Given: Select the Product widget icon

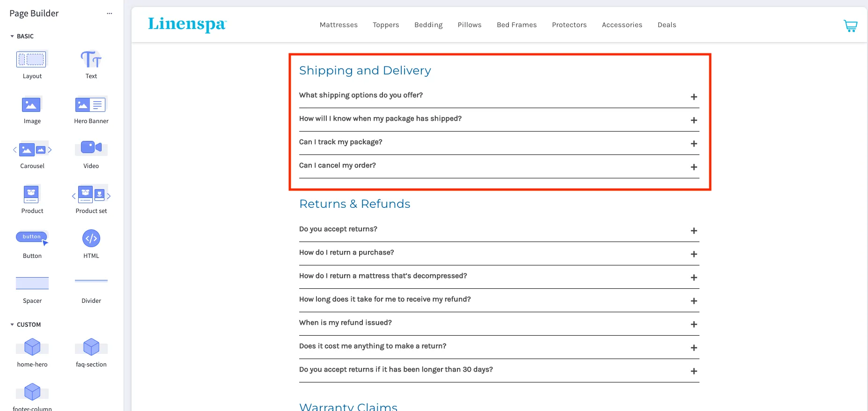Looking at the screenshot, I should click(x=31, y=194).
